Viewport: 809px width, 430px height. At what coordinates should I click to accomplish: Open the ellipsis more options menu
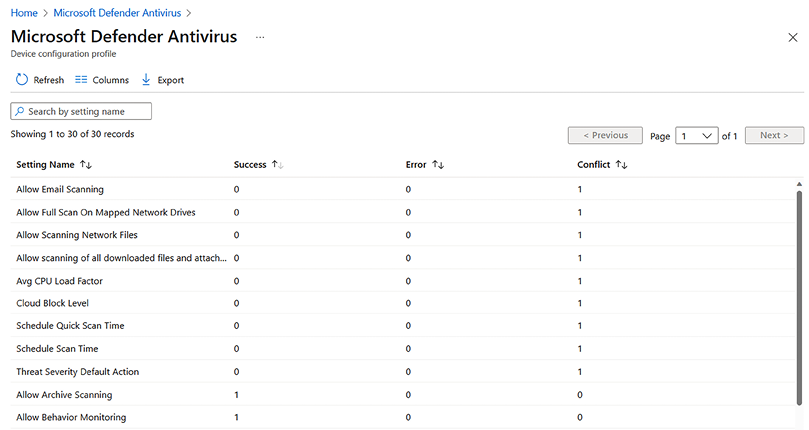[x=260, y=37]
